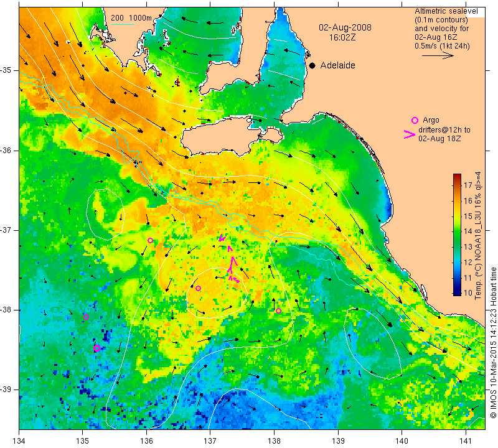Click the 'Argo' legend label
This screenshot has width=498, height=448.
431,120
